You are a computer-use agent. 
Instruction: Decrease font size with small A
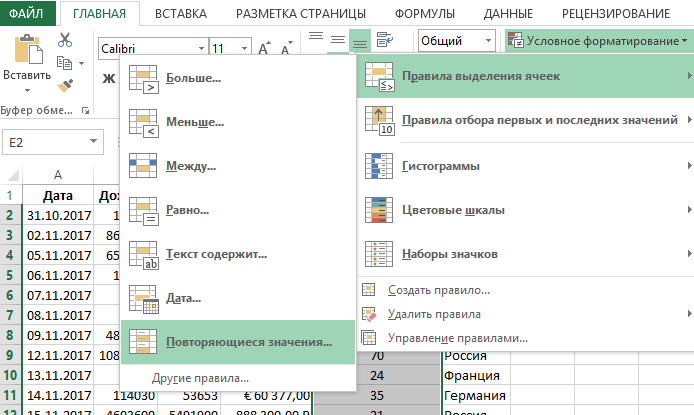tap(286, 48)
